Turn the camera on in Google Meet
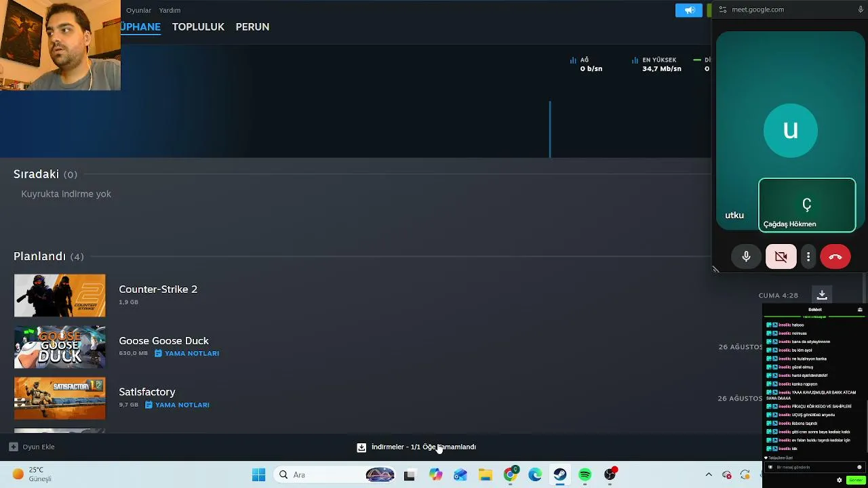The height and width of the screenshot is (488, 868). pyautogui.click(x=781, y=257)
